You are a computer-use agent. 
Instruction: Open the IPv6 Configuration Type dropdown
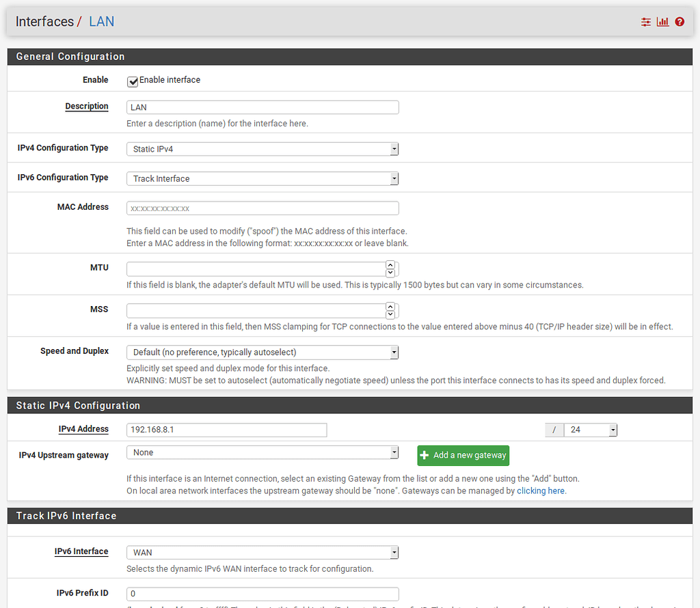coord(393,178)
